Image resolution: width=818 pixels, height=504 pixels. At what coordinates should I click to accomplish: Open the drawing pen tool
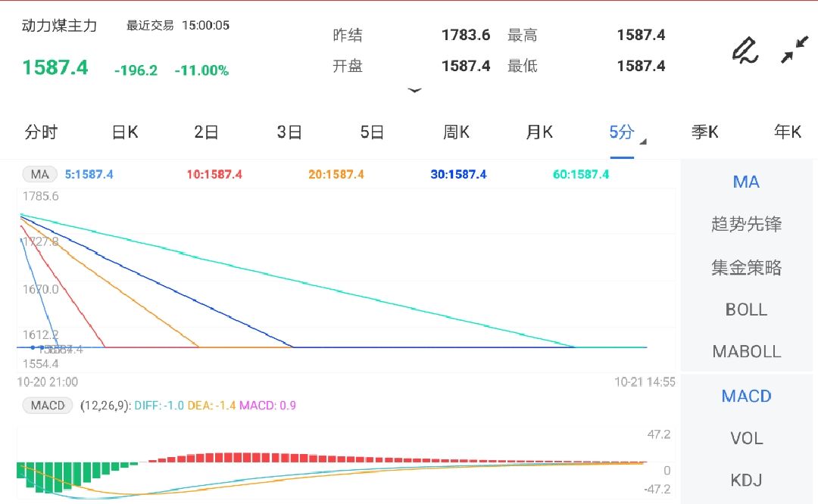pos(745,50)
